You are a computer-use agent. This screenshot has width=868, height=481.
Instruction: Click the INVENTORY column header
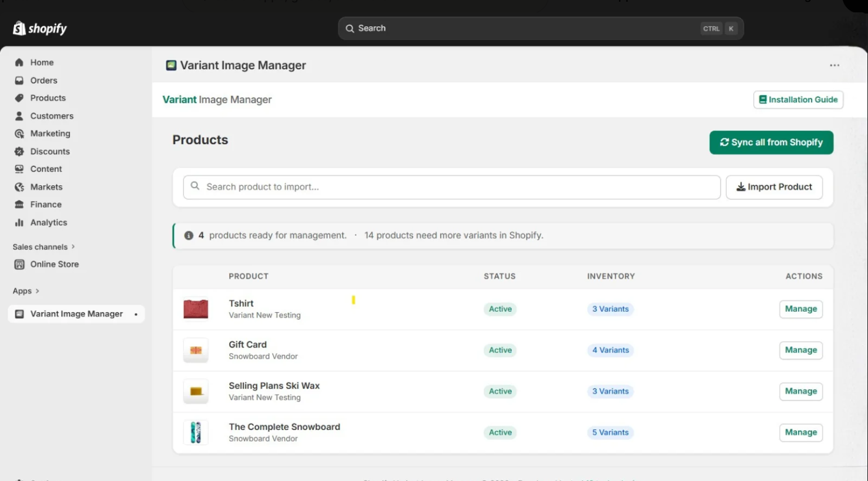[x=611, y=276]
